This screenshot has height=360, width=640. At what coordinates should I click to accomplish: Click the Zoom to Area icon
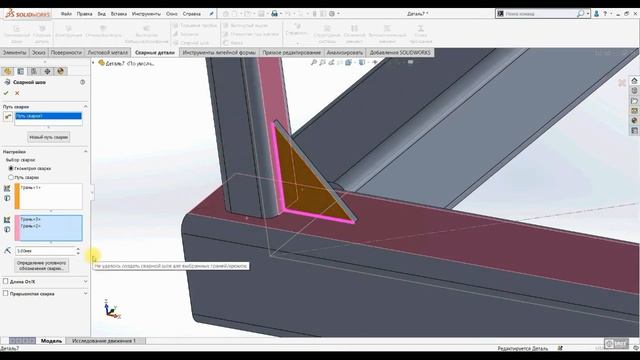click(x=322, y=62)
